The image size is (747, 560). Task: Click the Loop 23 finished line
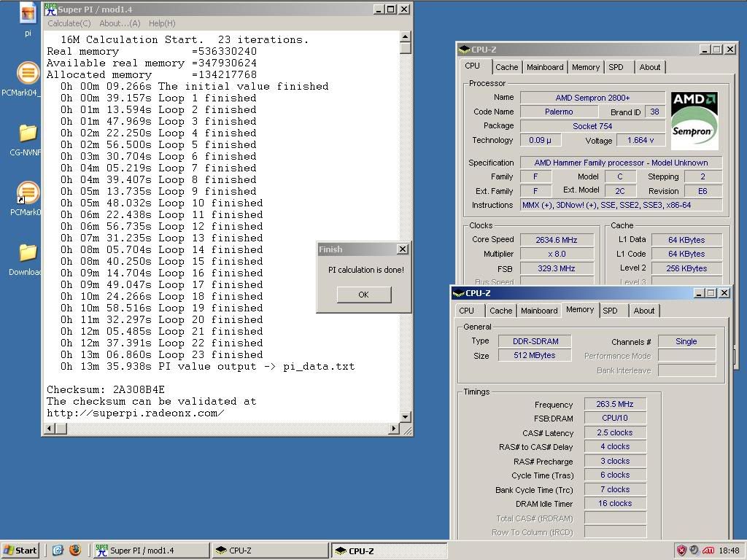click(161, 355)
